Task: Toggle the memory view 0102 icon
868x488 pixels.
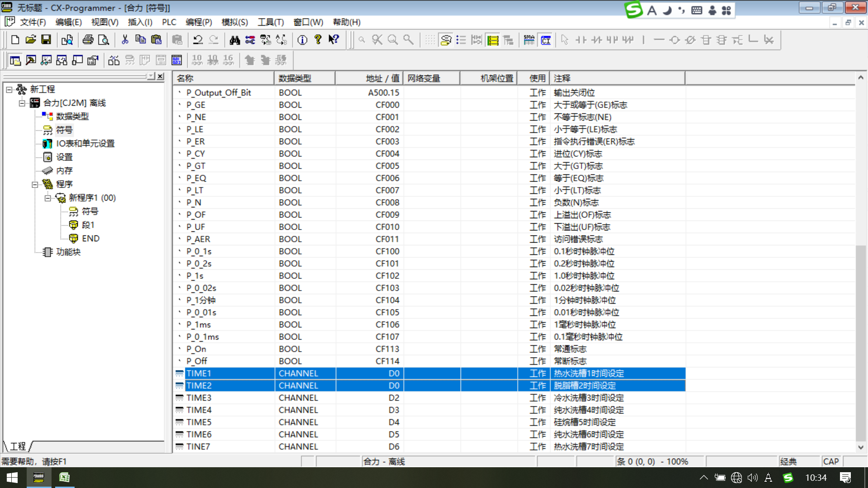Action: (177, 60)
